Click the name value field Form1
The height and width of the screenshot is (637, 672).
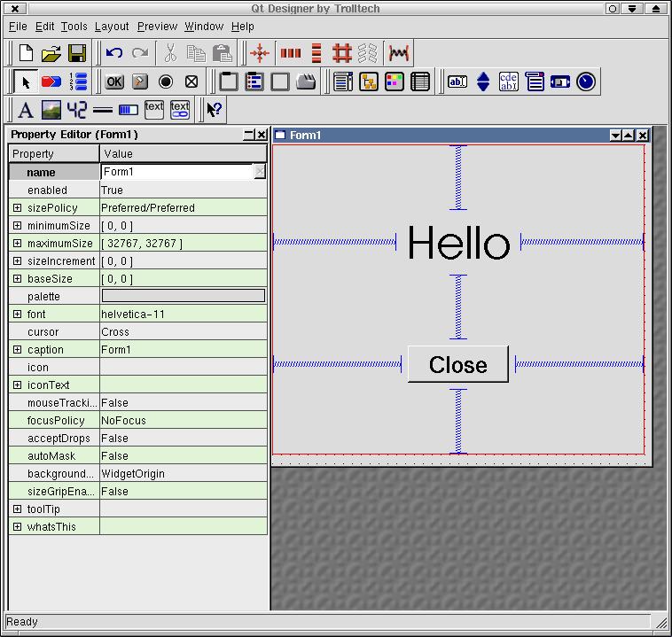coord(177,172)
